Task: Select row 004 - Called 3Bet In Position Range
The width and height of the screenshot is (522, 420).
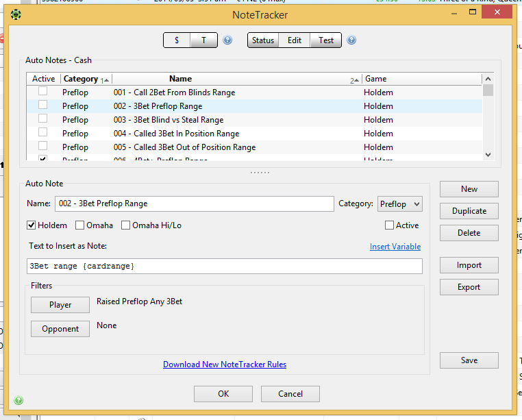Action: click(254, 133)
